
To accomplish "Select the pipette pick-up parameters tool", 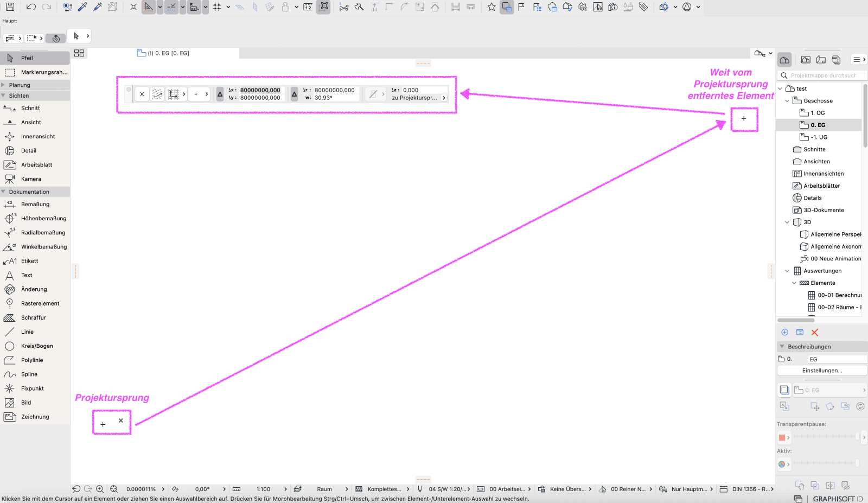I will coord(82,7).
